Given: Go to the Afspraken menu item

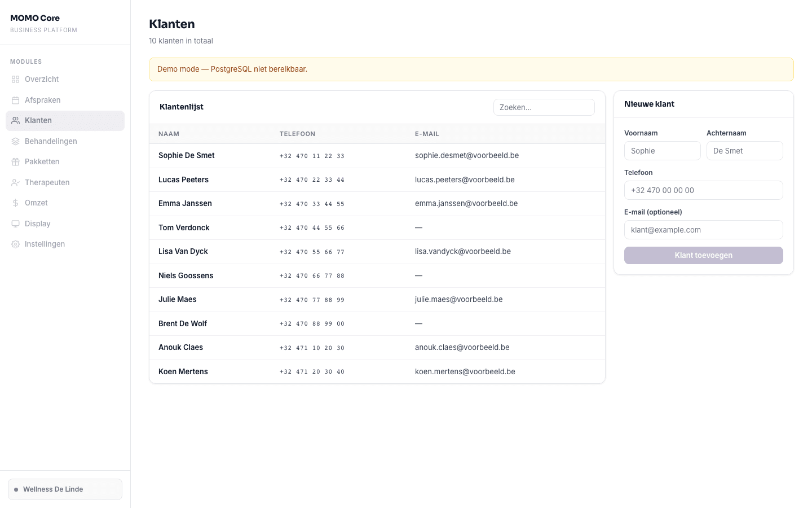Looking at the screenshot, I should pos(43,100).
